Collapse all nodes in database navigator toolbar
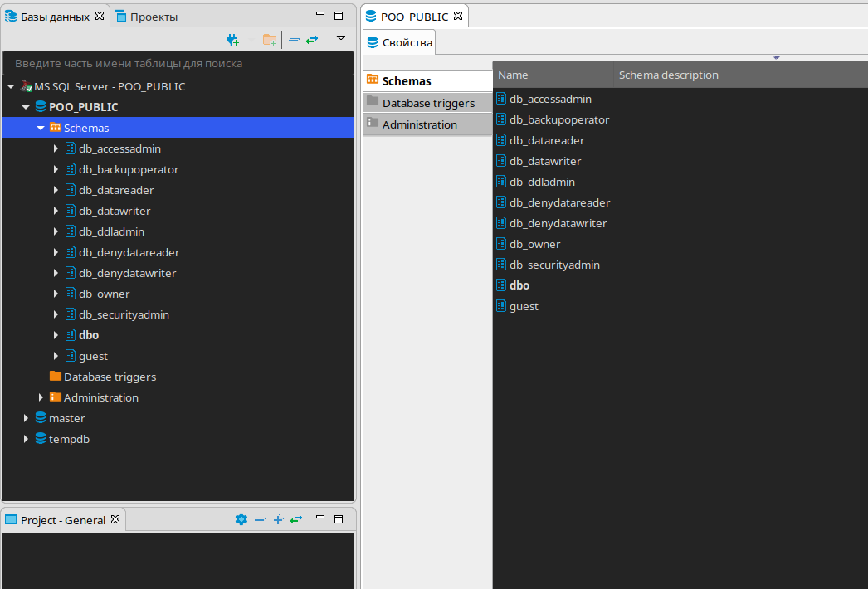This screenshot has width=868, height=589. tap(295, 40)
